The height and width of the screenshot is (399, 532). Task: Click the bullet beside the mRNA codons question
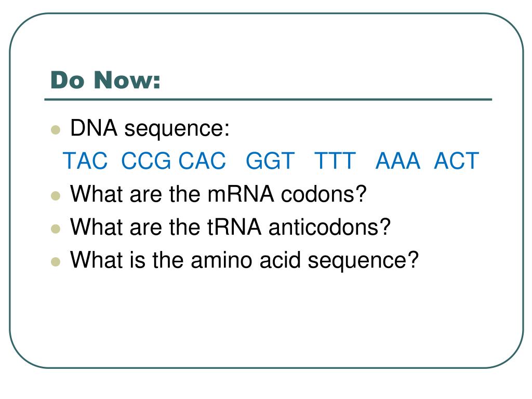(x=56, y=196)
